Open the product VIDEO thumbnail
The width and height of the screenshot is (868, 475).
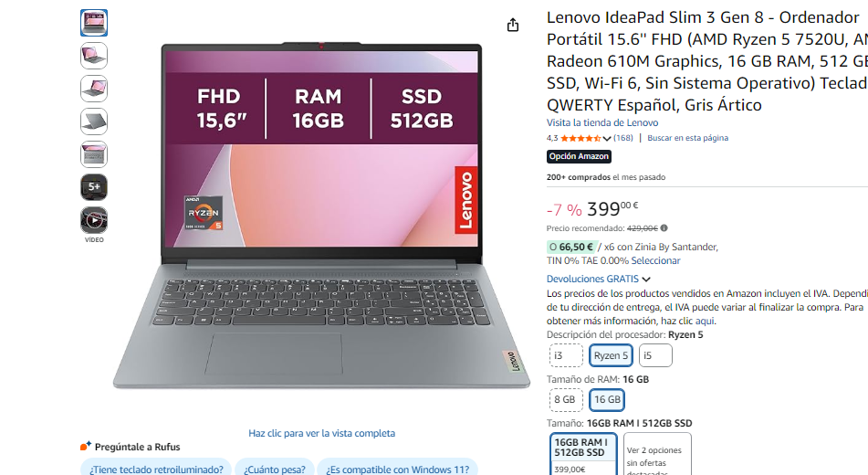point(94,220)
